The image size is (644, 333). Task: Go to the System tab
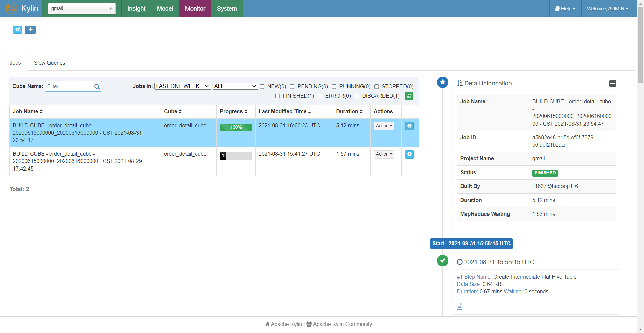[227, 9]
